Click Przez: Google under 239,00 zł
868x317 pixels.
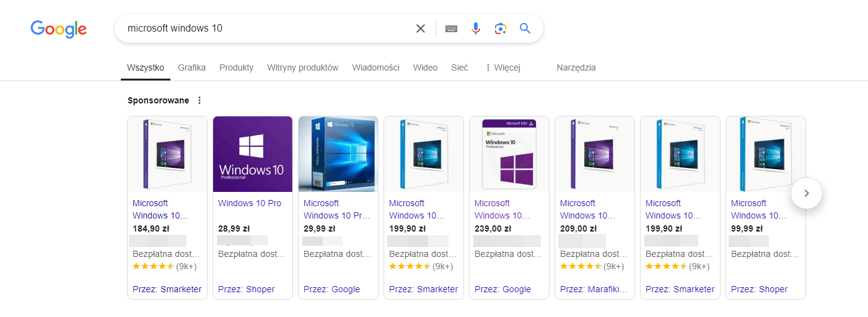(503, 289)
